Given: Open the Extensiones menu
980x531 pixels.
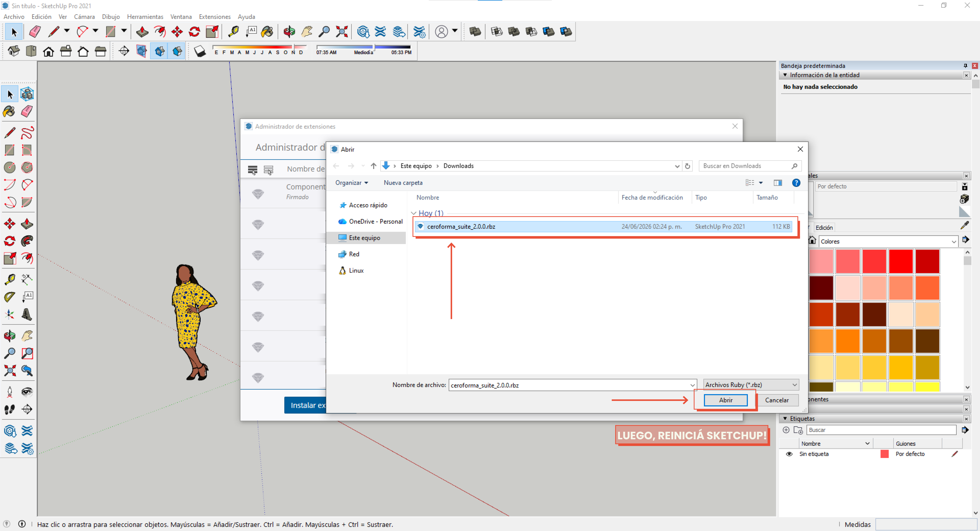Looking at the screenshot, I should pos(215,17).
